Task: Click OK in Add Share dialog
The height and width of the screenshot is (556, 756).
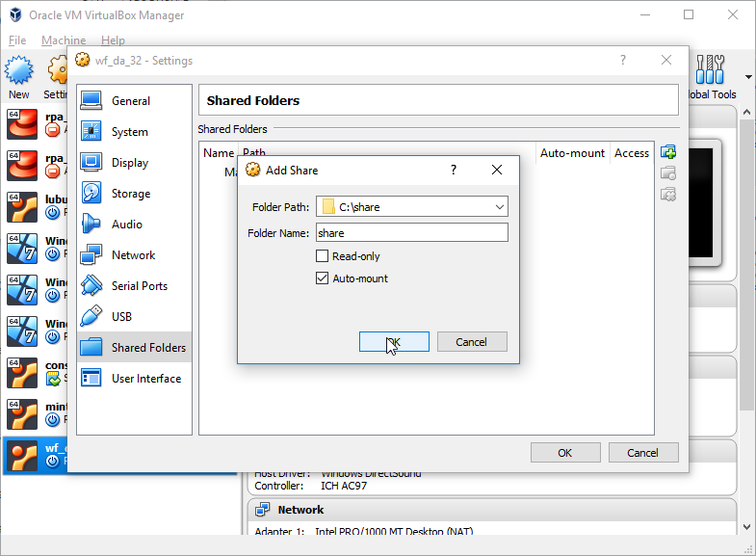Action: point(394,342)
